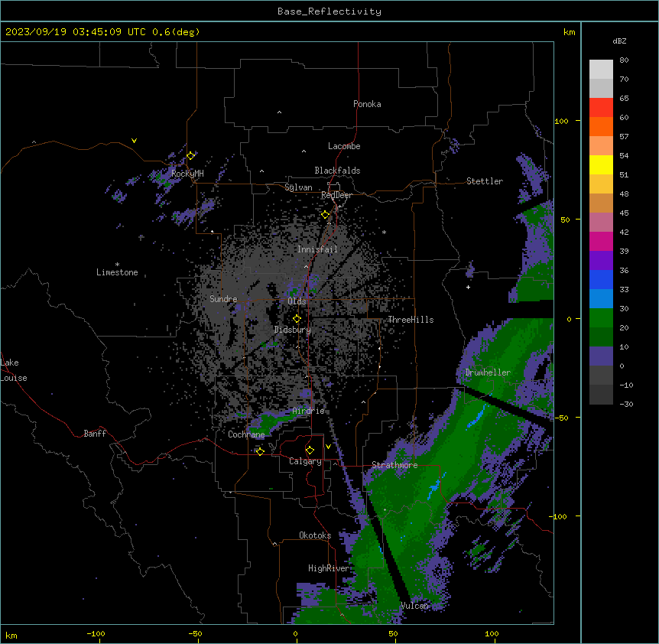Click the asterisk marker above Limestone

tap(117, 265)
